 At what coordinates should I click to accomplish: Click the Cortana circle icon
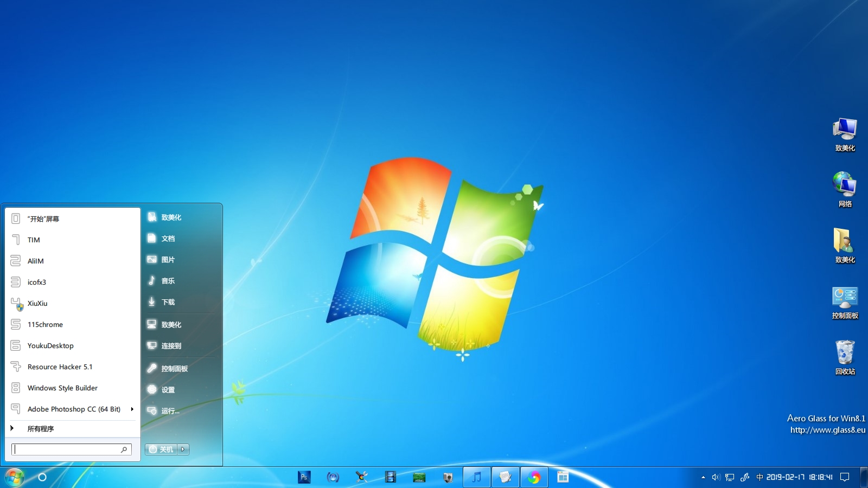coord(42,477)
